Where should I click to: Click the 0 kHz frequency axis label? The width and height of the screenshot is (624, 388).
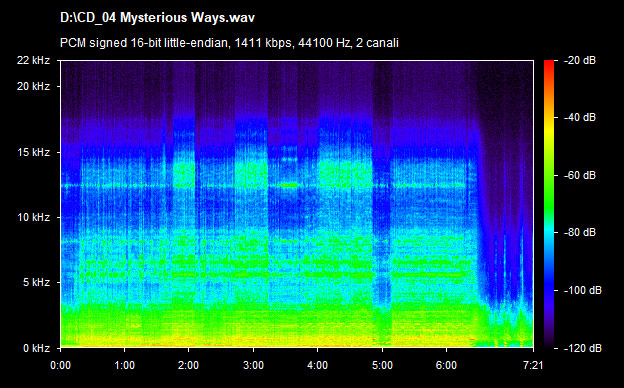tap(36, 348)
